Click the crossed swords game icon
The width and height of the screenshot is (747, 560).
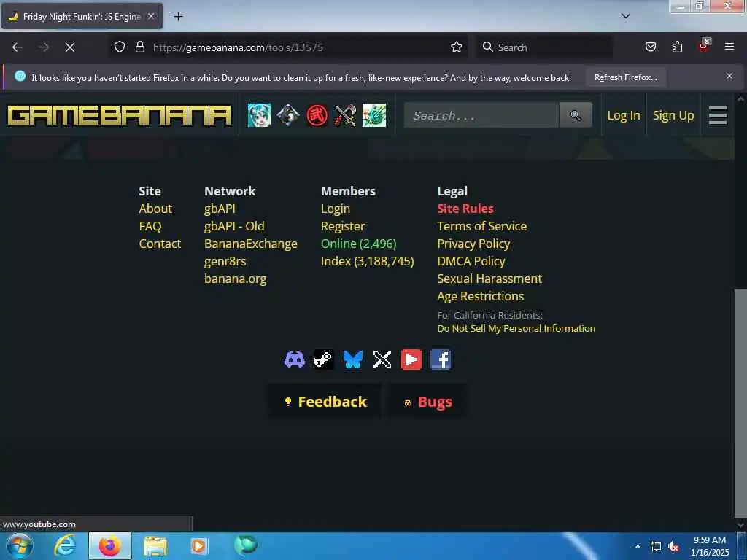point(345,115)
